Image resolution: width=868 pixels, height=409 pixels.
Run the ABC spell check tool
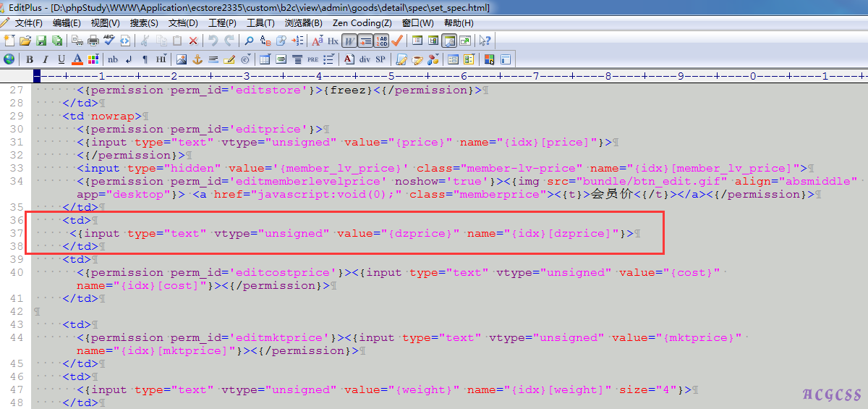(x=109, y=41)
